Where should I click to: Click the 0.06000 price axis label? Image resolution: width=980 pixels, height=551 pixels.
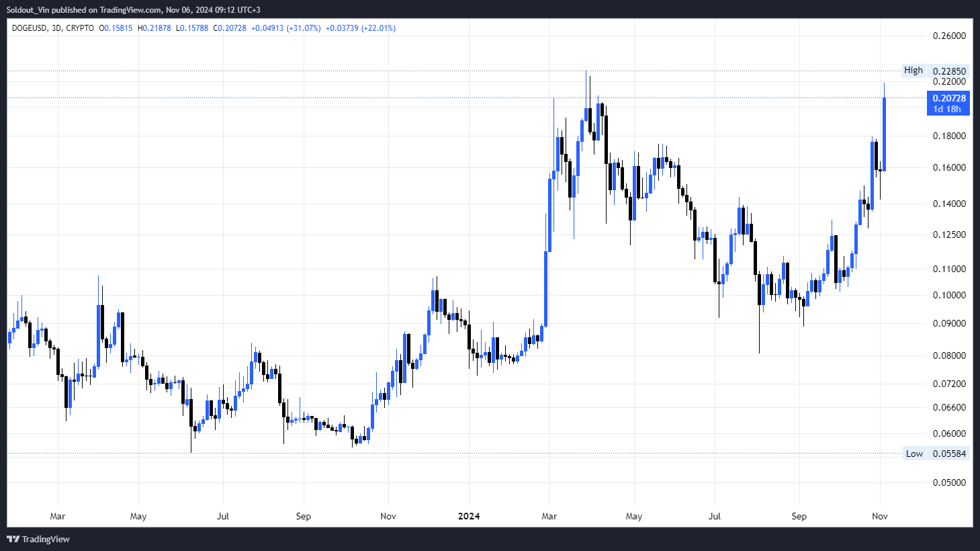[x=949, y=433]
